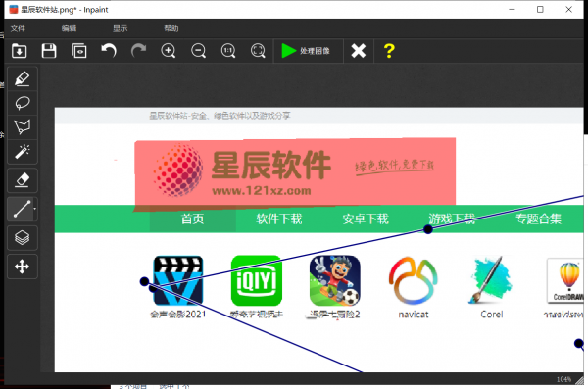Select the Magic Wand tool
The image size is (588, 389).
click(23, 152)
